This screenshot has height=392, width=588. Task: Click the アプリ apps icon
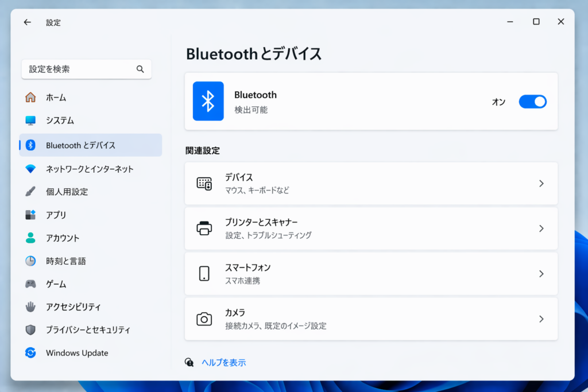click(30, 215)
